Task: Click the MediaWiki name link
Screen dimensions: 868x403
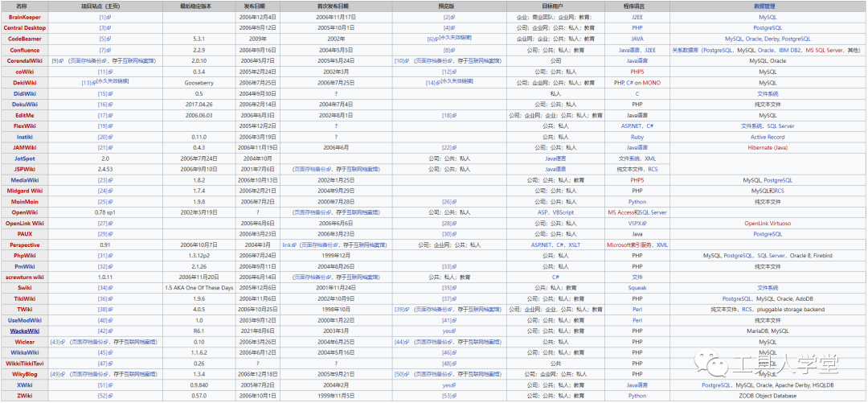Action: [x=24, y=180]
